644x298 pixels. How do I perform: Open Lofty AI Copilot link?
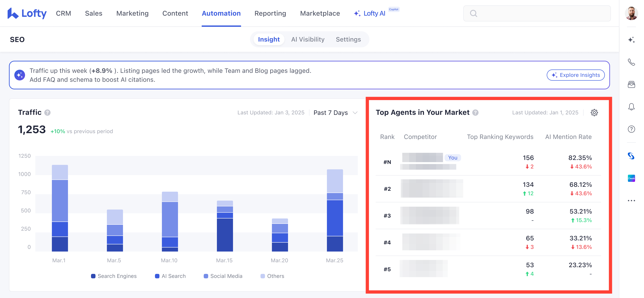(x=374, y=13)
